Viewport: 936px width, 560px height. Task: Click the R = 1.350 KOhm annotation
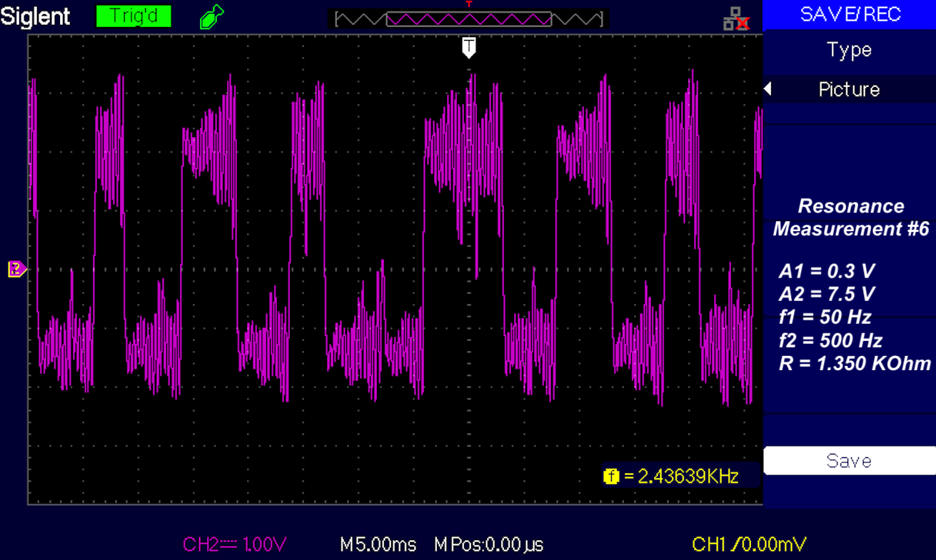855,363
